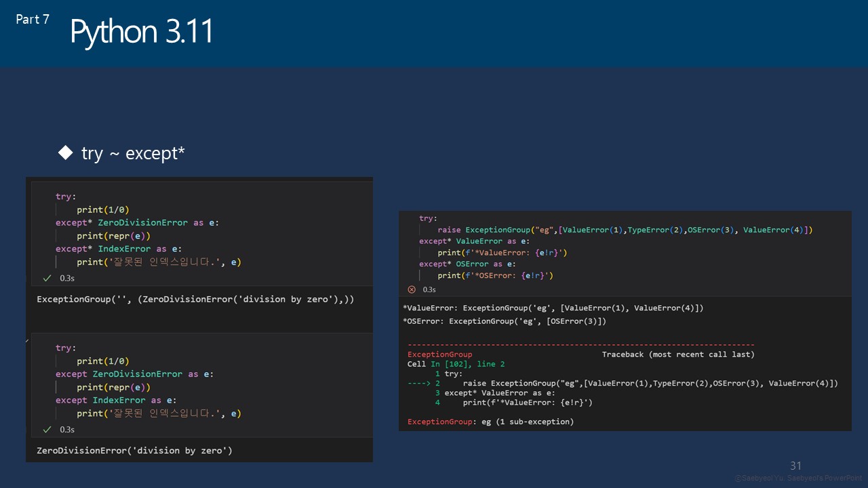Click the diamond bullet before try ~ except*
Viewport: 868px width, 488px height.
coord(65,153)
